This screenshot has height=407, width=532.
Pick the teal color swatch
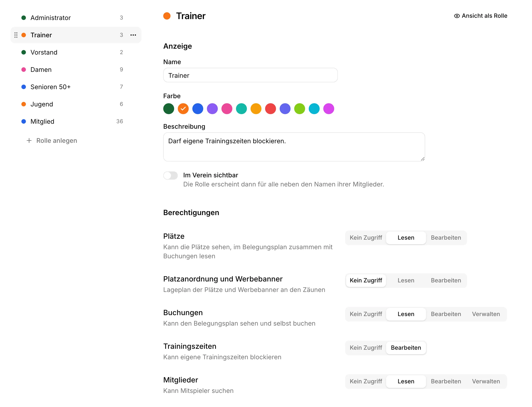pos(241,108)
